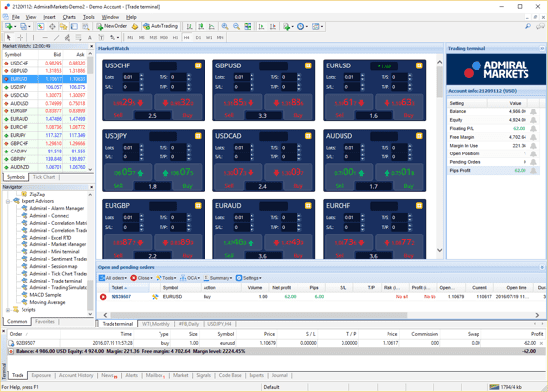Click the New Order toolbar button

112,26
